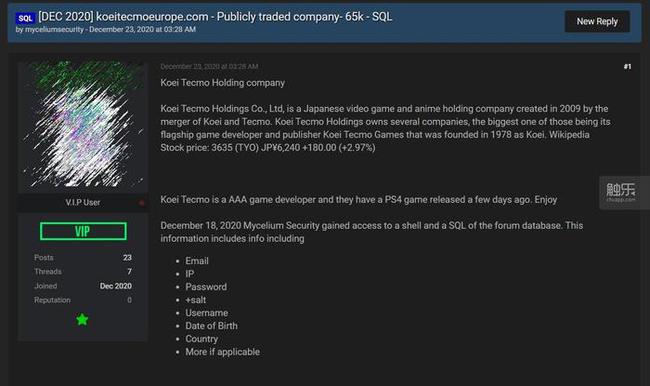Screen dimensions: 650x386
Task: Open the thread title koeitecmoeurope.com heading
Action: click(x=215, y=17)
